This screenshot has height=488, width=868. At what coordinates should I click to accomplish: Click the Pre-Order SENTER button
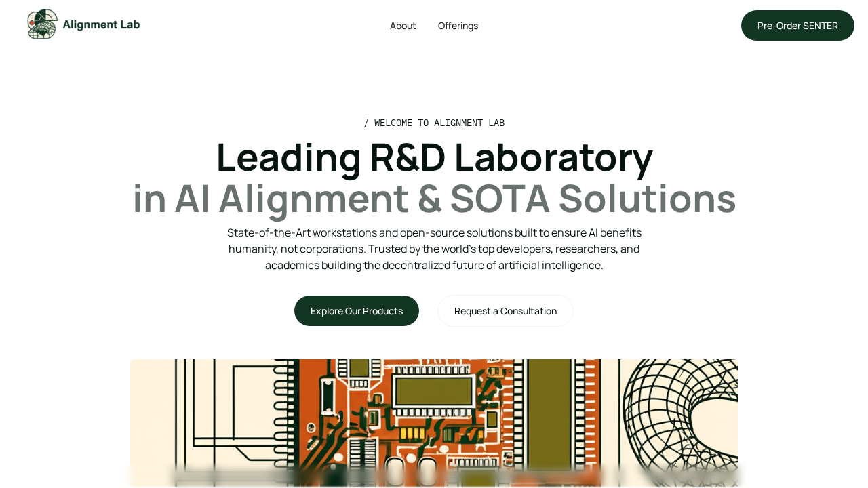(797, 25)
